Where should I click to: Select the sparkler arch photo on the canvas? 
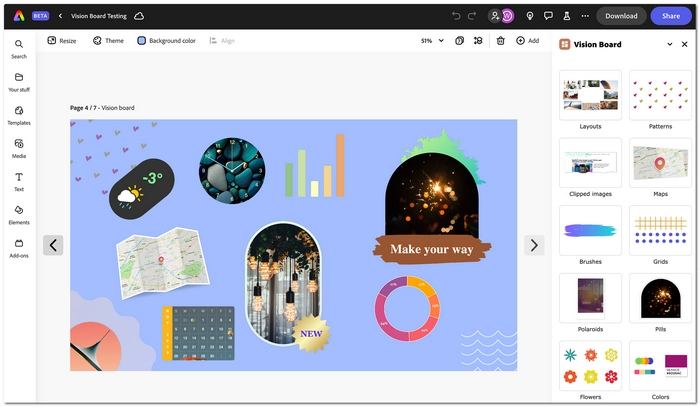click(432, 194)
